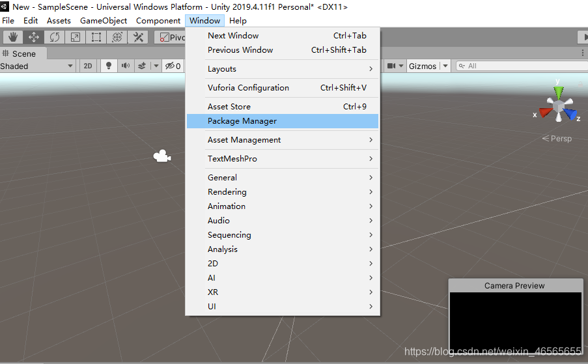This screenshot has width=588, height=364.
Task: Select the Rect tool
Action: pos(96,37)
